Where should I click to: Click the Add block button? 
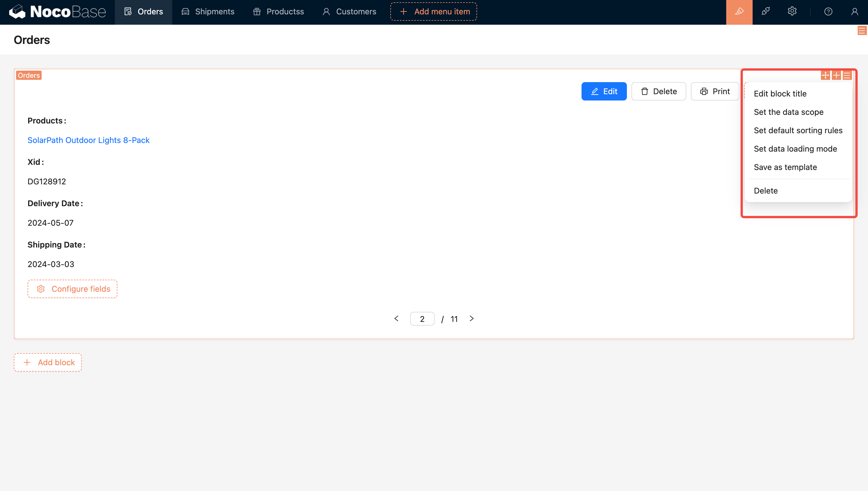pyautogui.click(x=48, y=362)
